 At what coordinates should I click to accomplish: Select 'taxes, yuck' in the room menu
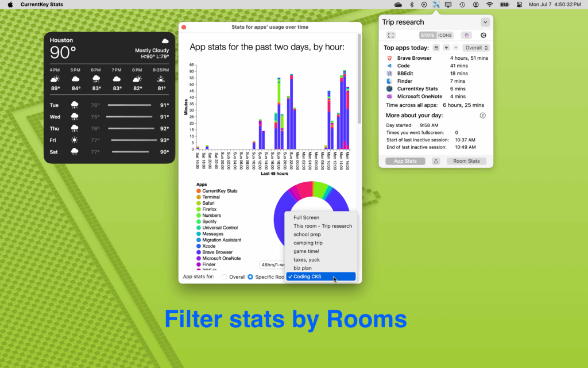pos(306,260)
